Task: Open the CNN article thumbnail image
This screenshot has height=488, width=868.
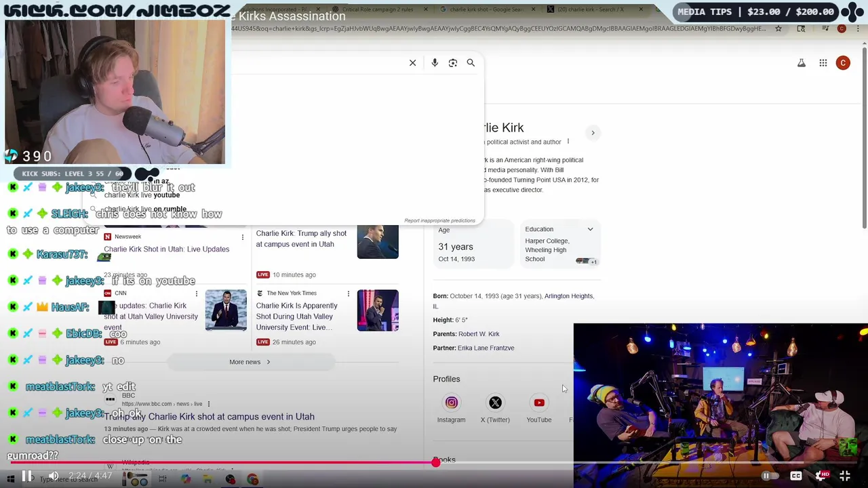Action: click(226, 310)
